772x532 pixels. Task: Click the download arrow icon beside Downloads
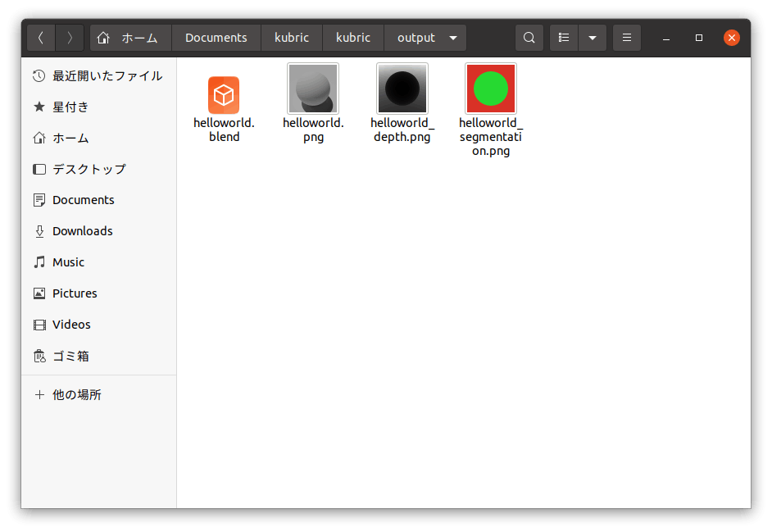39,231
